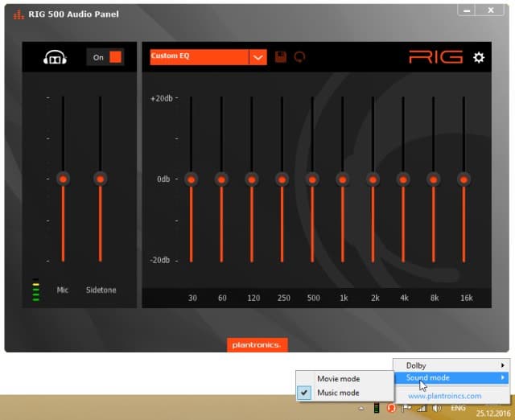Screen dimensions: 515x420
Task: Click the volume speaker tray icon
Action: click(x=437, y=408)
